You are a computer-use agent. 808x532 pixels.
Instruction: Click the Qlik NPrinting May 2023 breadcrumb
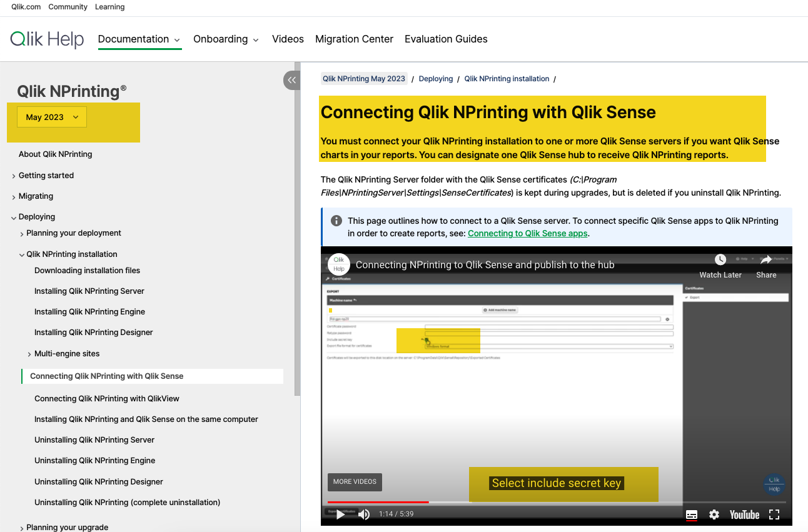[364, 79]
